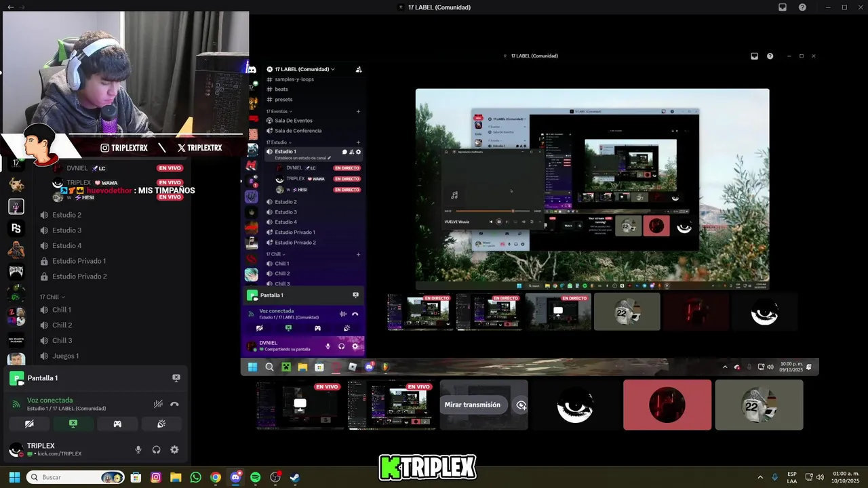The width and height of the screenshot is (868, 488).
Task: Click the Windows Start button on the bottom taskbar
Action: tap(14, 477)
